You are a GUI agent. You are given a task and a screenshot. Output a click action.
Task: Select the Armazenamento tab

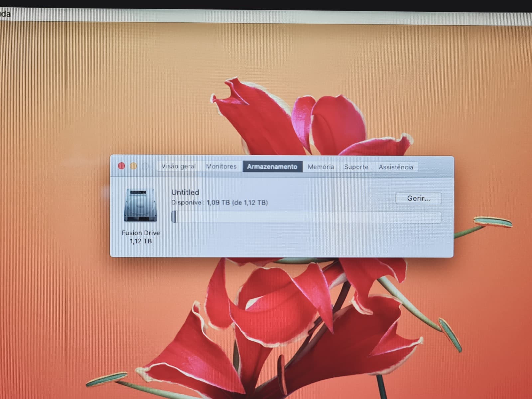pos(272,167)
